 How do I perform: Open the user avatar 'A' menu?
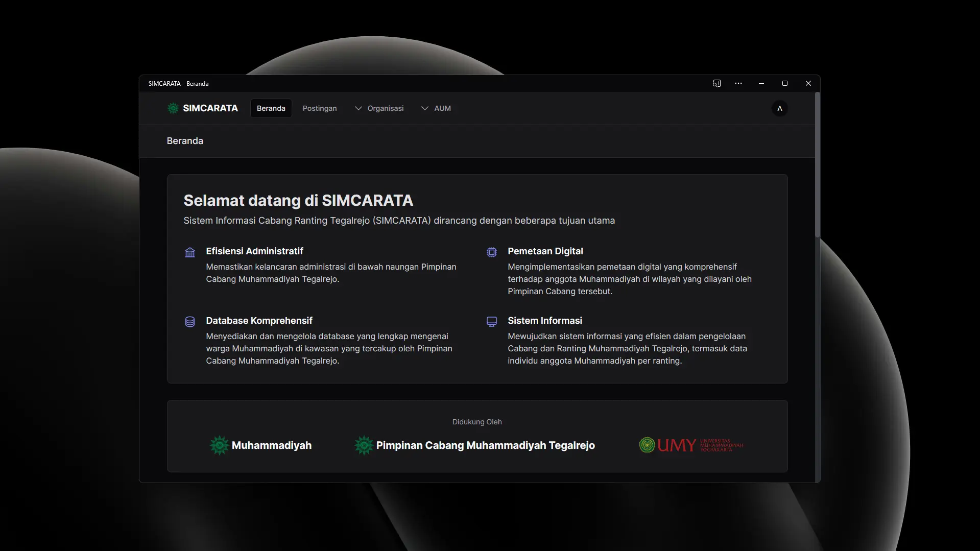(x=779, y=108)
